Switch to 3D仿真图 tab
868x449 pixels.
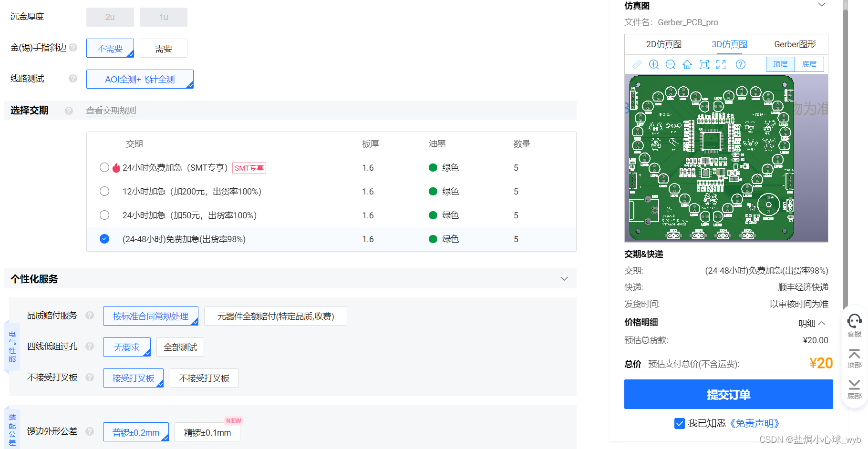(x=729, y=44)
